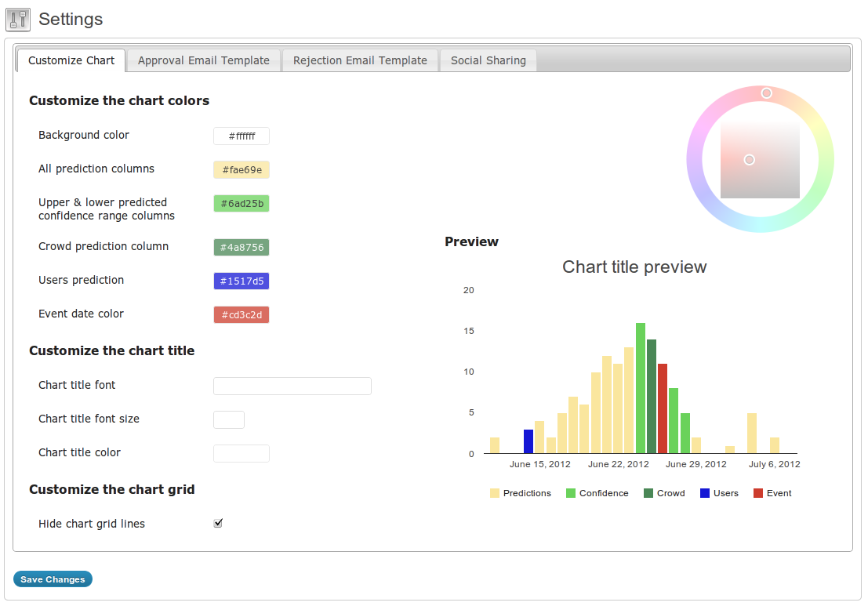The height and width of the screenshot is (606, 868).
Task: Click the blue Users bar in the chart
Action: 528,441
